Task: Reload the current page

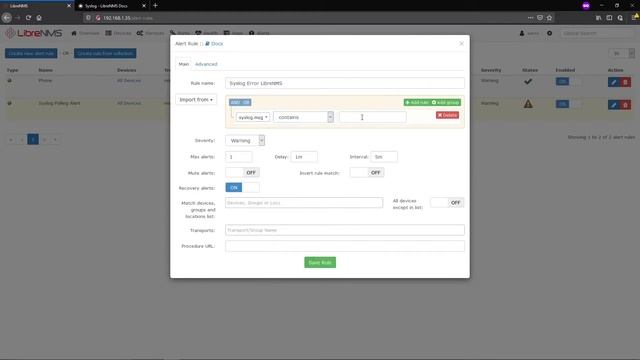Action: click(x=28, y=18)
